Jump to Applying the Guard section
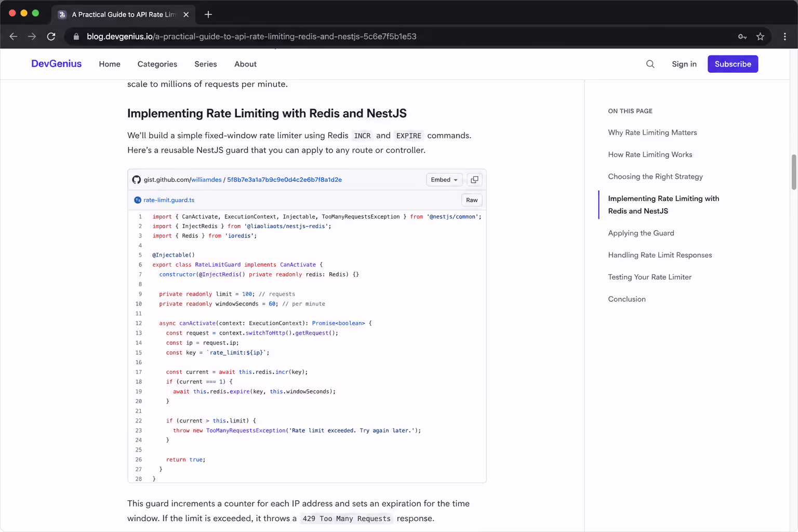The width and height of the screenshot is (798, 532). click(641, 233)
